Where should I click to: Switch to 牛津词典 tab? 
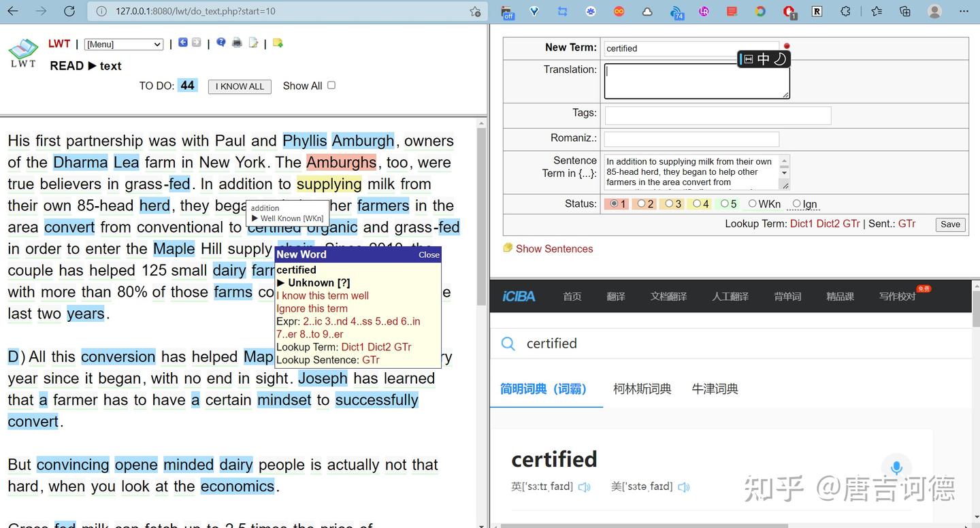(x=715, y=389)
